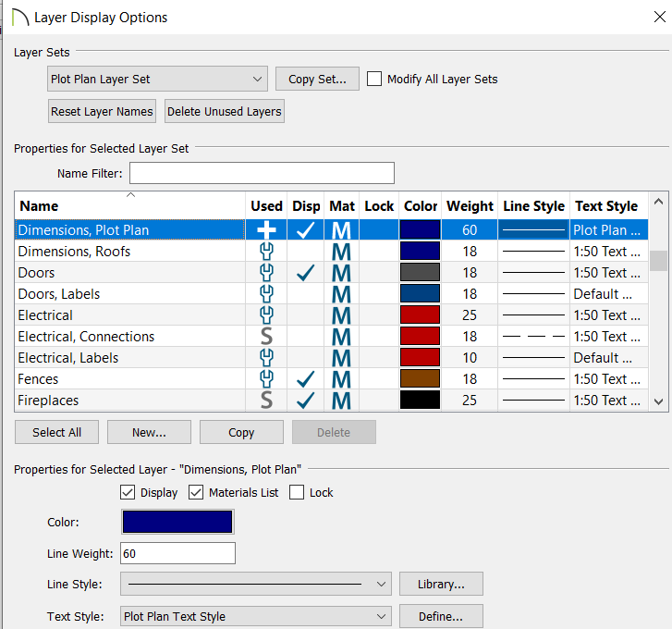
Task: Open the Line Style dropdown
Action: pos(256,584)
